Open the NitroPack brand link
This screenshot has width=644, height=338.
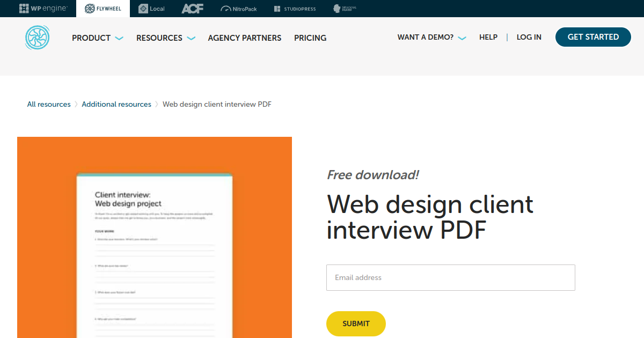239,9
